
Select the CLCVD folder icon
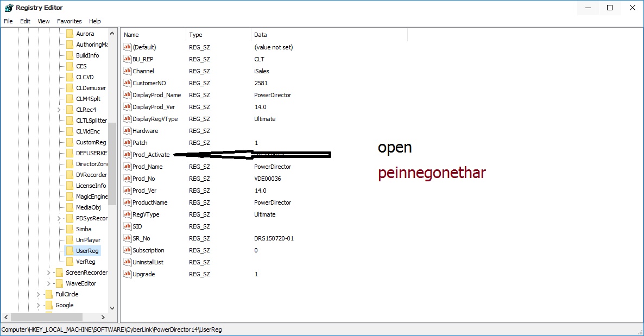click(x=70, y=77)
